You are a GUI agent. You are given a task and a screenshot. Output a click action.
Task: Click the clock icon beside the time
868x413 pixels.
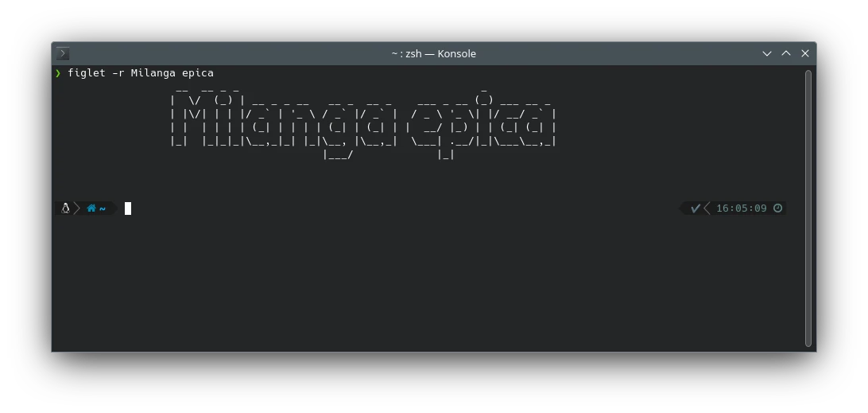778,208
